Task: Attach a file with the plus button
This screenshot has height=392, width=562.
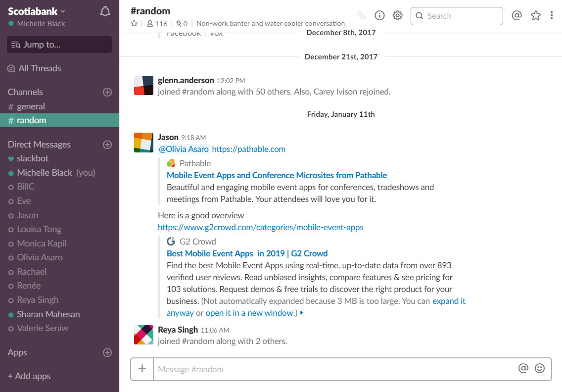Action: click(142, 369)
